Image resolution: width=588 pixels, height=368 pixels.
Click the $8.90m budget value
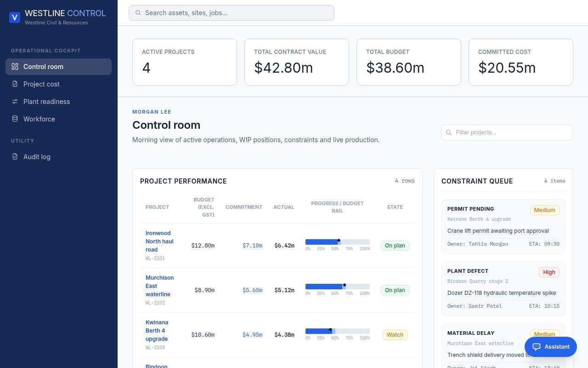pos(205,290)
